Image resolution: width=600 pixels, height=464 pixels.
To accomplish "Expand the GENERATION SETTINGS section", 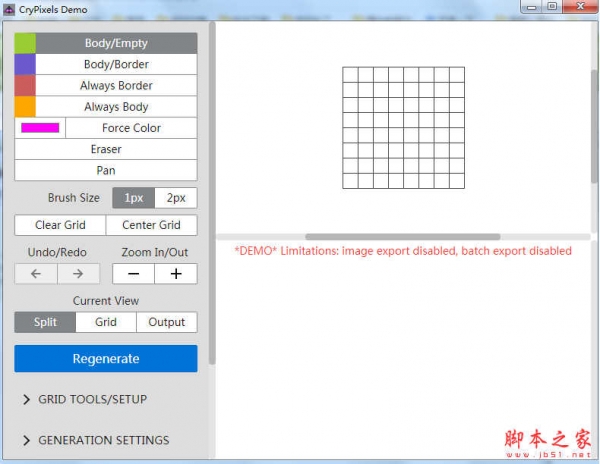I will pyautogui.click(x=96, y=440).
